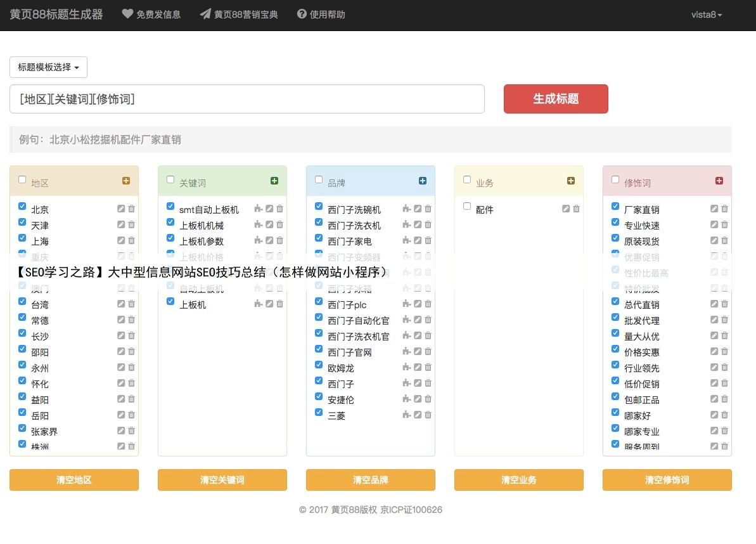Delete the 北京 region entry

coord(132,209)
